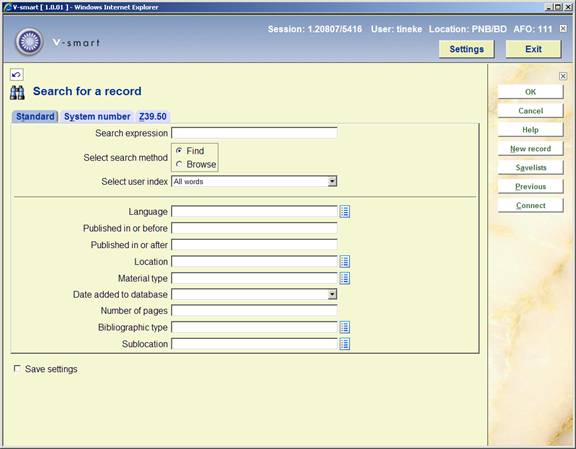Click the Search expression input field
The width and height of the screenshot is (576, 449).
[254, 133]
